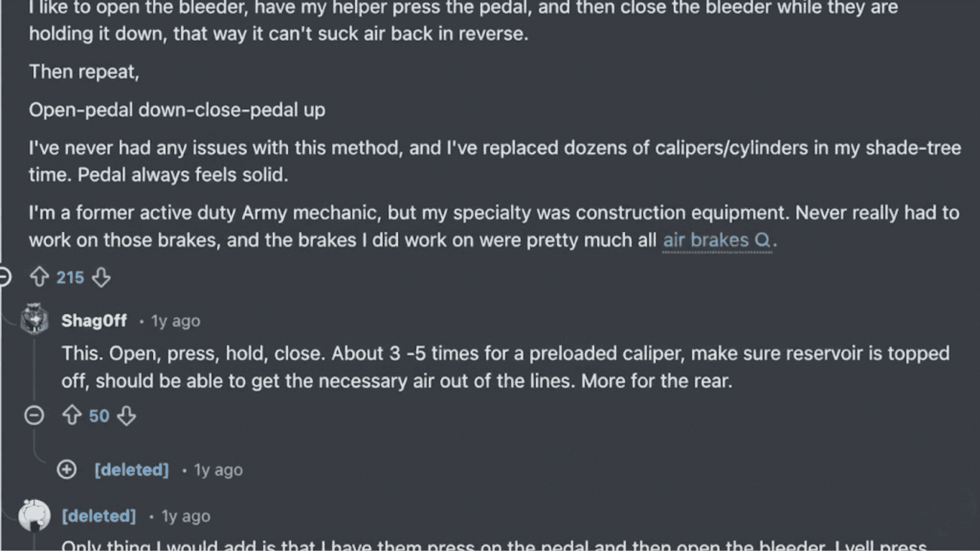
Task: Expand the deleted reply under ShagOff
Action: tap(66, 470)
